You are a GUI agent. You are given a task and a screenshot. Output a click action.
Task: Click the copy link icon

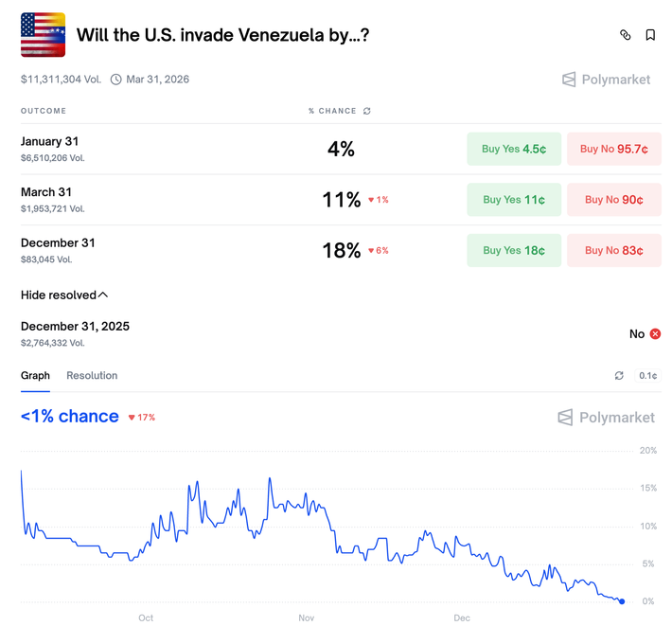tap(625, 35)
